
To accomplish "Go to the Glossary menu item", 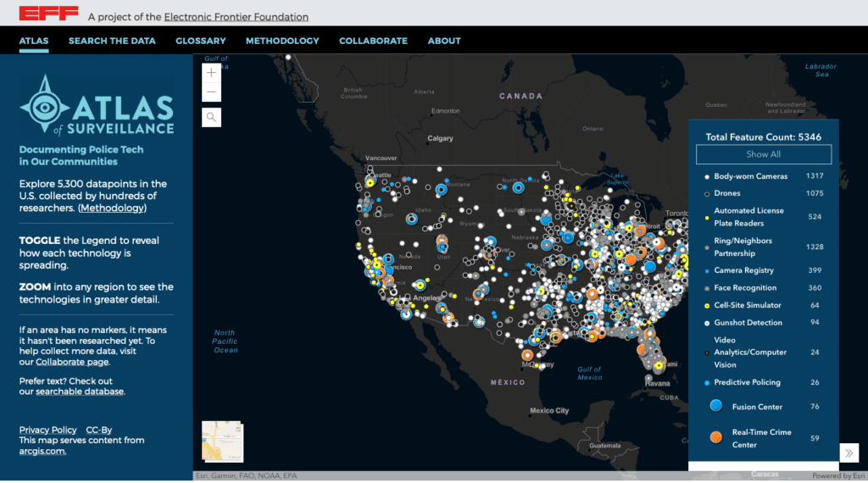I will [201, 41].
